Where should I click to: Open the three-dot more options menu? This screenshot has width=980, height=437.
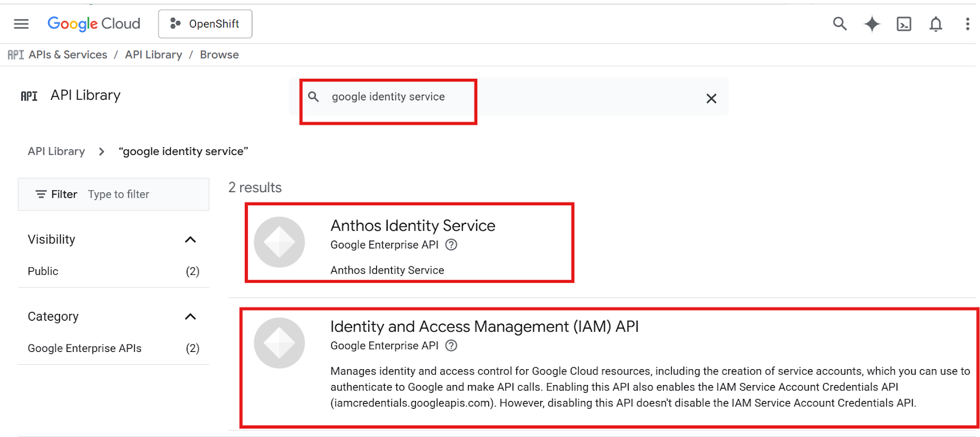pos(967,24)
